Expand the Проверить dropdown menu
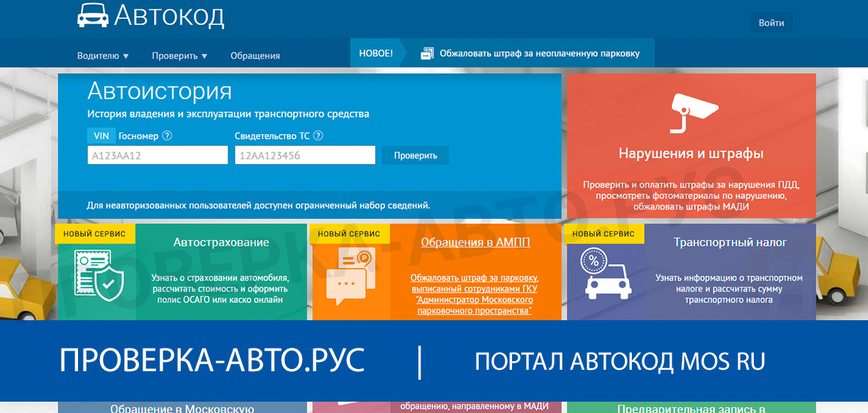The width and height of the screenshot is (868, 413). [179, 55]
